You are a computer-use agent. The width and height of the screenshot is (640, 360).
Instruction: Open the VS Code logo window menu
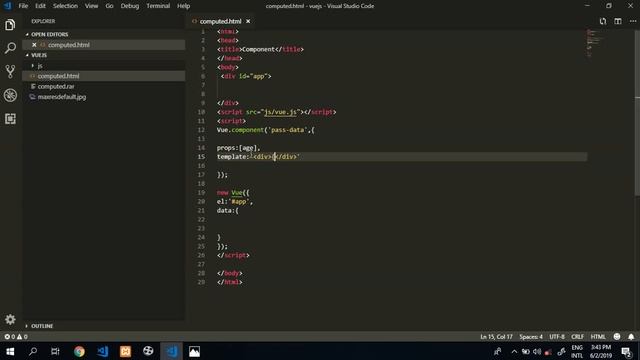7,6
